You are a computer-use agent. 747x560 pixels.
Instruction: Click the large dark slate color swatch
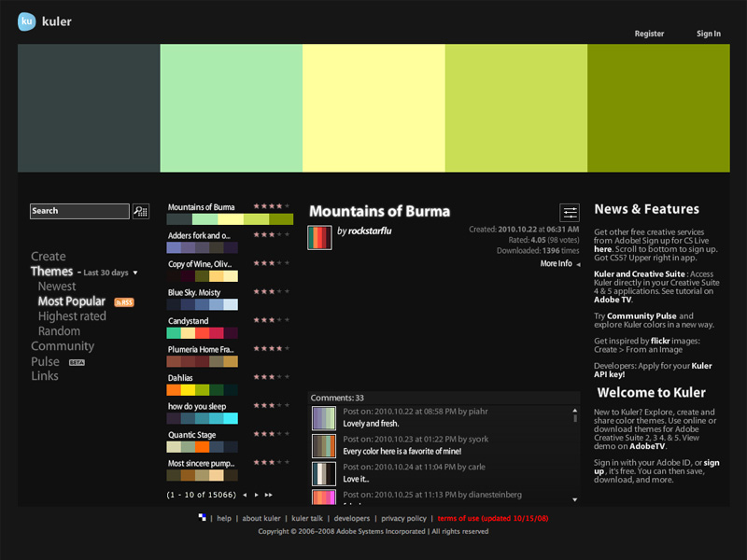[x=89, y=108]
